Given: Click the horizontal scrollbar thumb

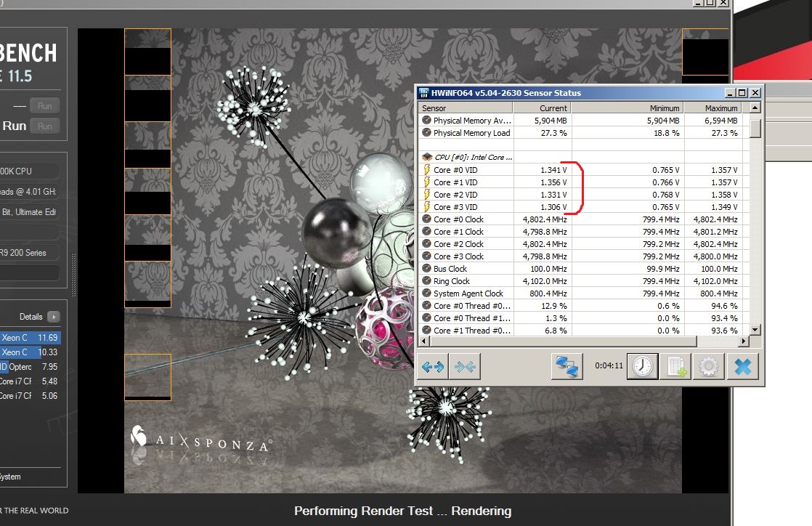Looking at the screenshot, I should click(x=563, y=341).
